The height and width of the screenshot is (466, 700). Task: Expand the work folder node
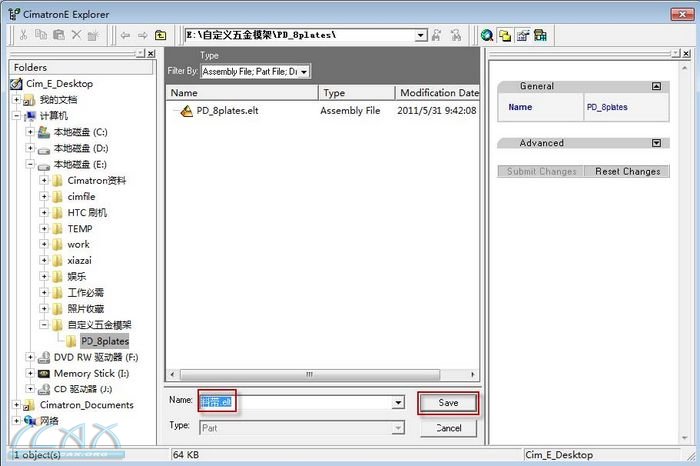click(x=44, y=244)
